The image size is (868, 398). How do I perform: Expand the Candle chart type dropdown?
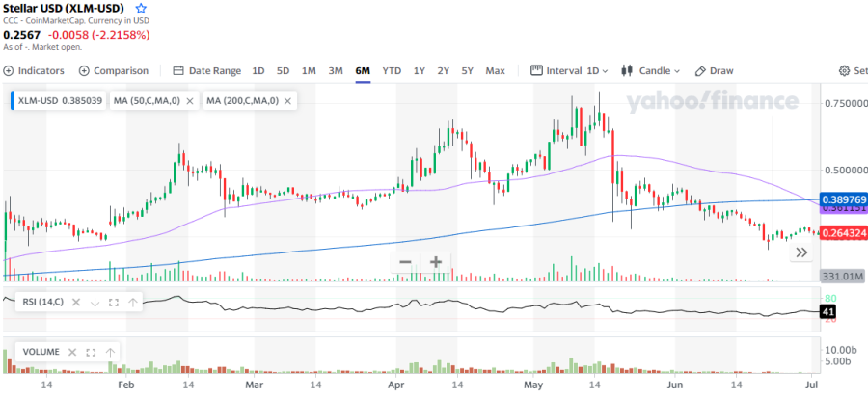[650, 70]
